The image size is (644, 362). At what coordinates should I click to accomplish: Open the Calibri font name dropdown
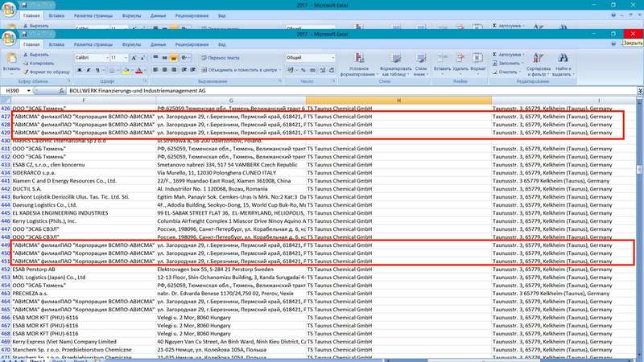(x=90, y=58)
